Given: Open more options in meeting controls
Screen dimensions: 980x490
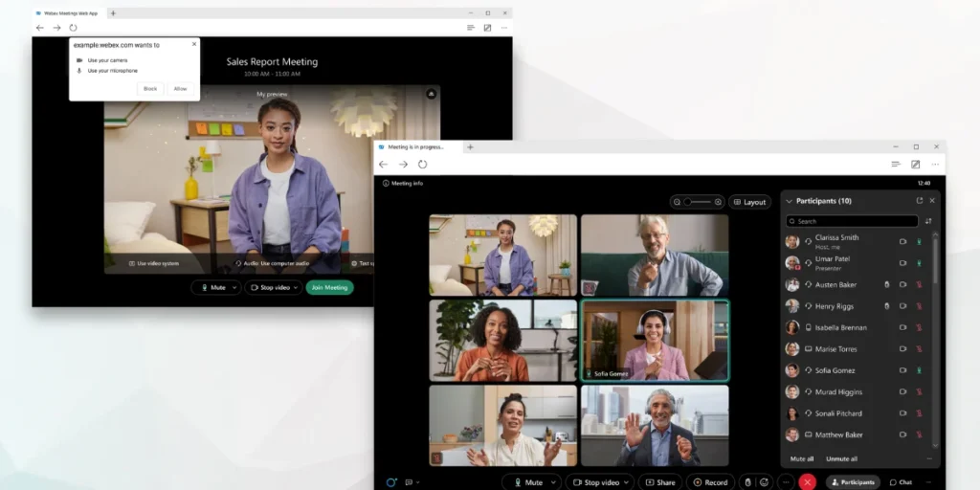Looking at the screenshot, I should [786, 482].
